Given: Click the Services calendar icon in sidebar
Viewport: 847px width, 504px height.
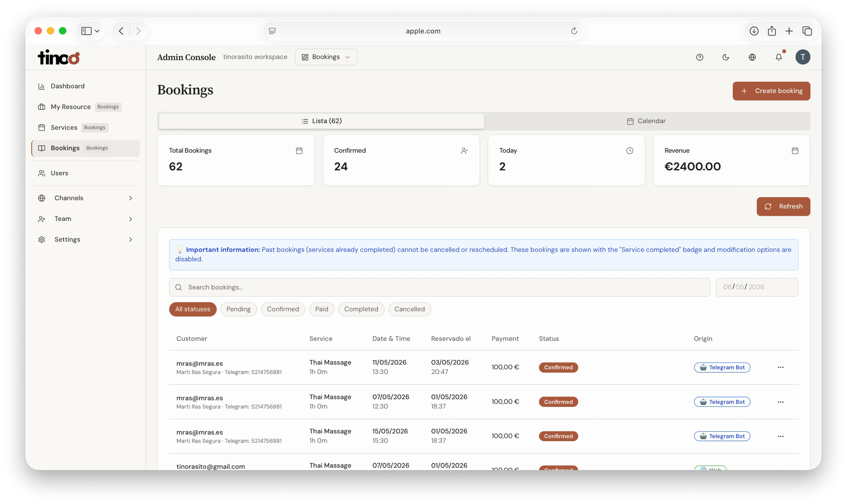Looking at the screenshot, I should [41, 128].
